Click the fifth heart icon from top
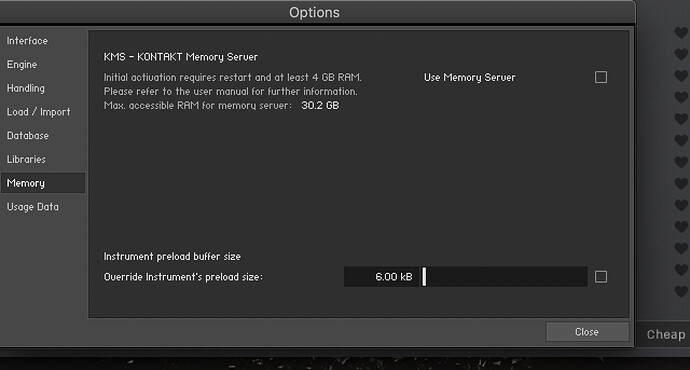Image resolution: width=690 pixels, height=370 pixels. point(681,119)
